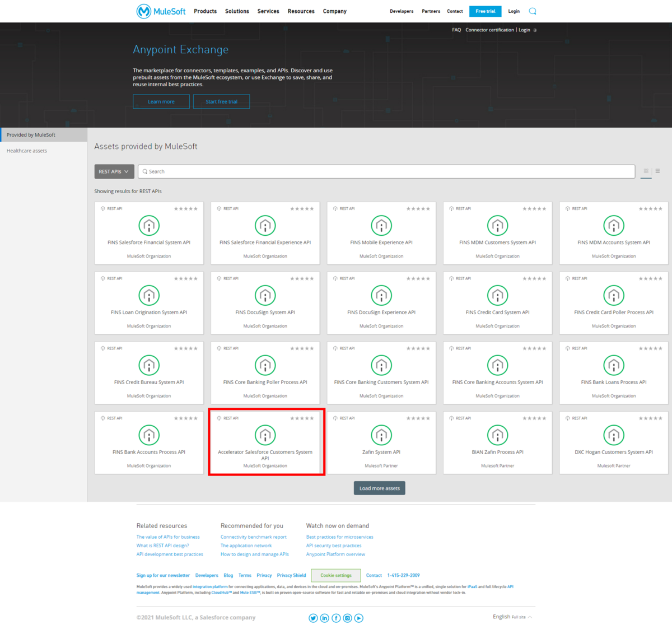Viewport: 672px width, 634px height.
Task: Click the FINS Bank Loans Process API icon
Action: point(614,366)
